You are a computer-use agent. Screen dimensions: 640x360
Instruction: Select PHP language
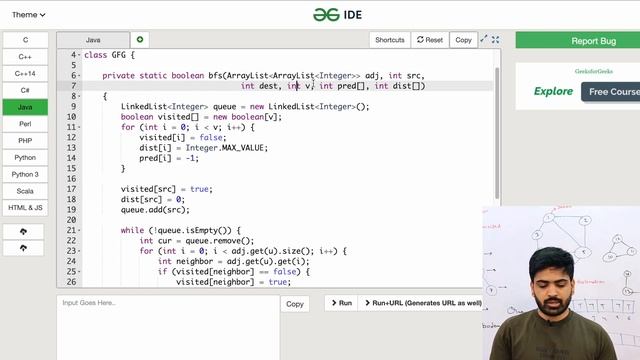pos(25,140)
